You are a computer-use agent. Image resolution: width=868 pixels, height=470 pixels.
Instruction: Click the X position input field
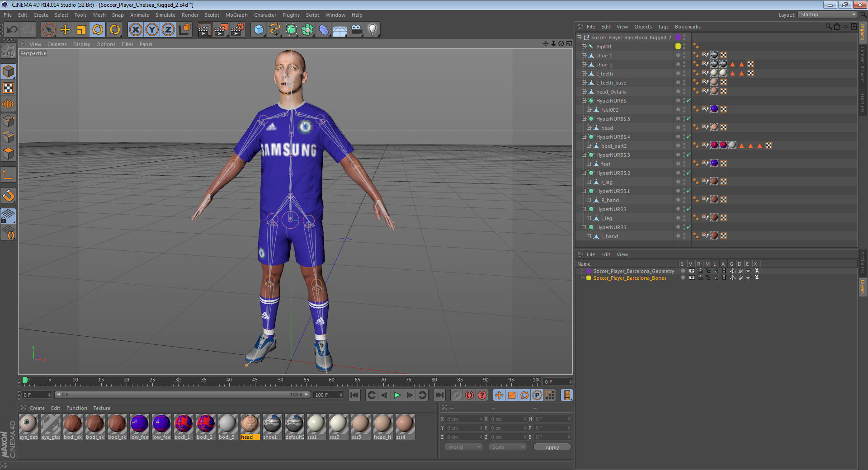(464, 419)
